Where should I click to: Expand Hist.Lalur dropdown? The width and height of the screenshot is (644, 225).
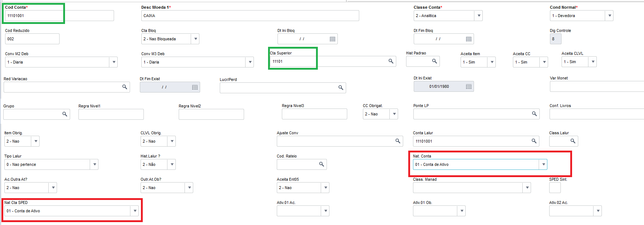(172, 164)
